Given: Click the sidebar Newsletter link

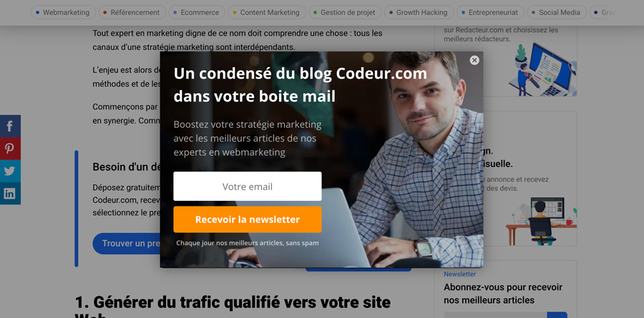Looking at the screenshot, I should click(459, 274).
